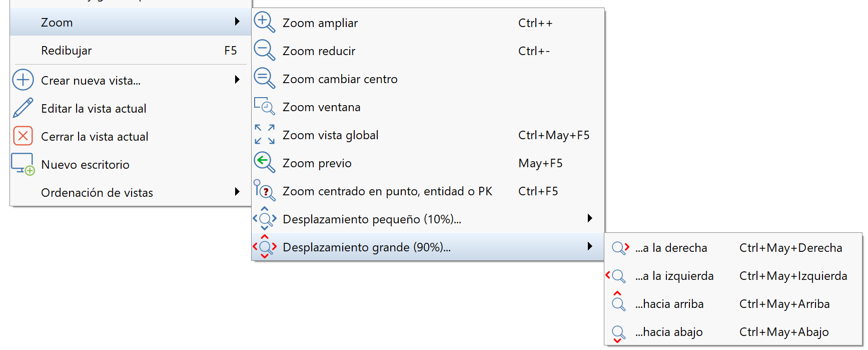Click the Zoom reducir magnifier icon
Image resolution: width=868 pixels, height=350 pixels.
[x=264, y=51]
